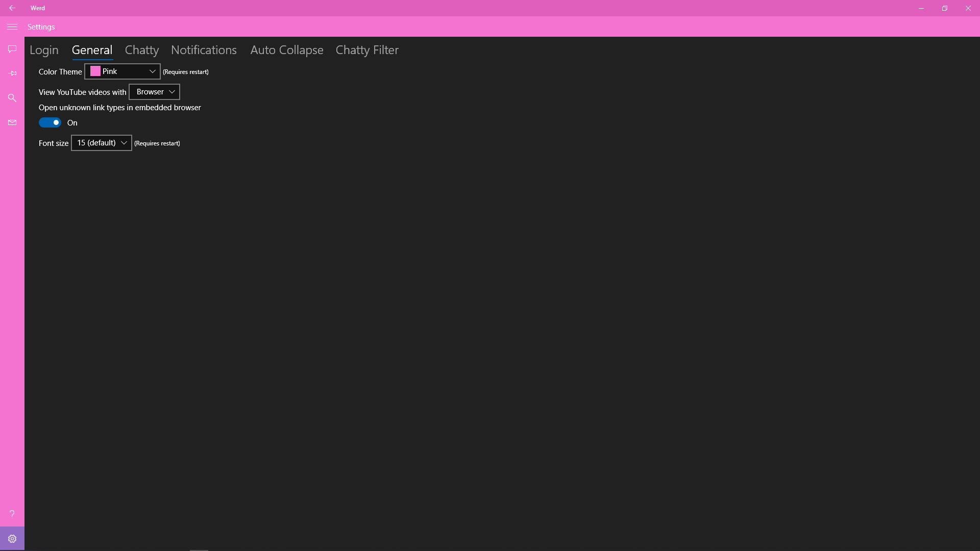Expand the hamburger navigation menu
The width and height of the screenshot is (980, 551).
click(12, 27)
